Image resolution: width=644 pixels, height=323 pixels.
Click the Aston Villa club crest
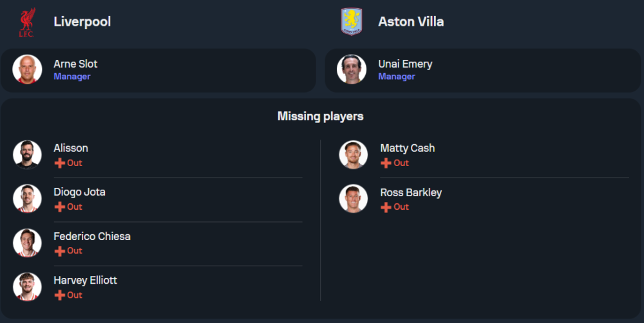click(352, 22)
